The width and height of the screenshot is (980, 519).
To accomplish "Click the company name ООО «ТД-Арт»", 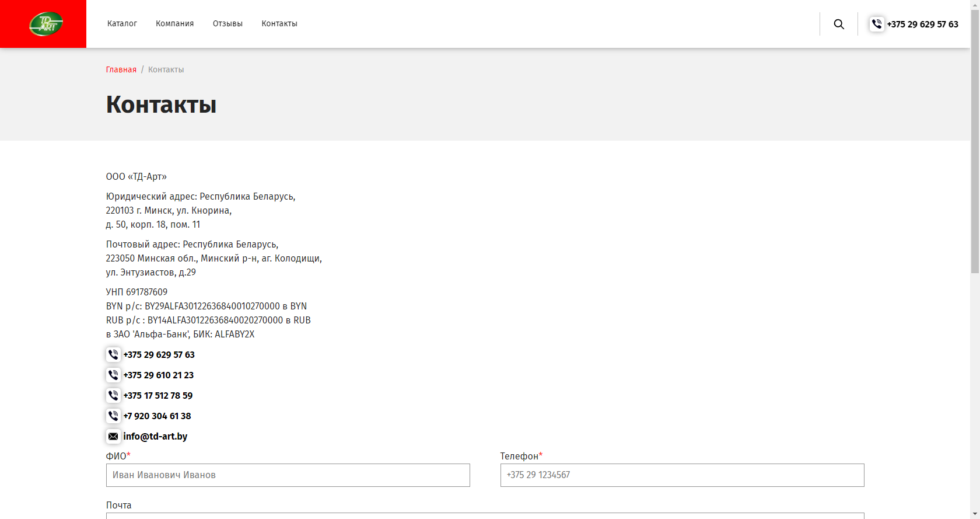I will coord(136,176).
